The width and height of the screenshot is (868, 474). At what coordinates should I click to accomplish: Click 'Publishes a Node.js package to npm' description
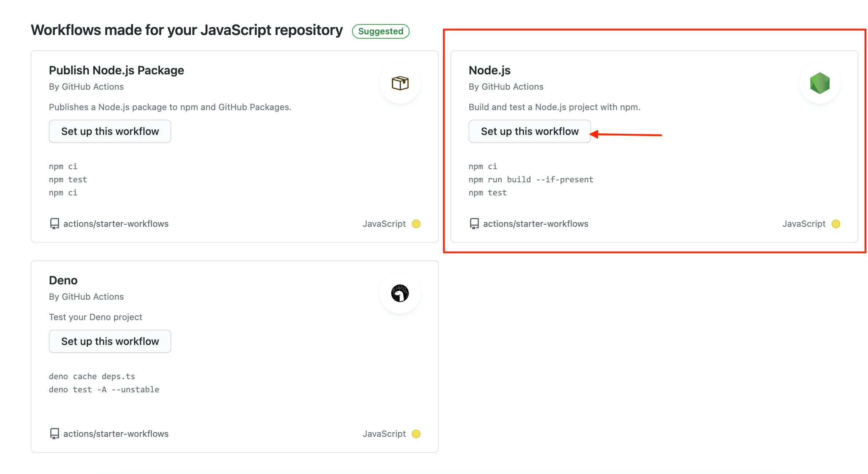point(170,107)
